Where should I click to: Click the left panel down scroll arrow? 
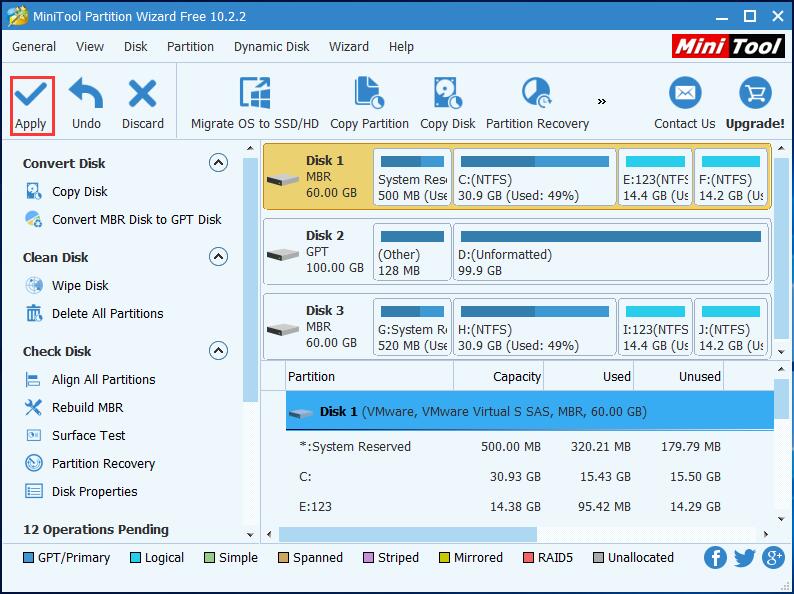pos(250,534)
